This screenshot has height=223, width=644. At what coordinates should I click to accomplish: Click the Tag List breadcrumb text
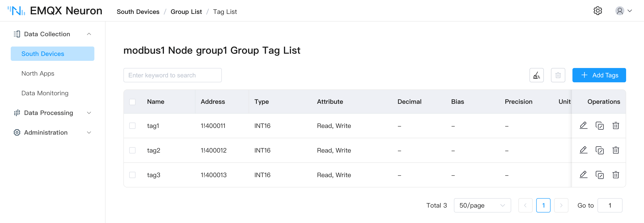[x=225, y=12]
